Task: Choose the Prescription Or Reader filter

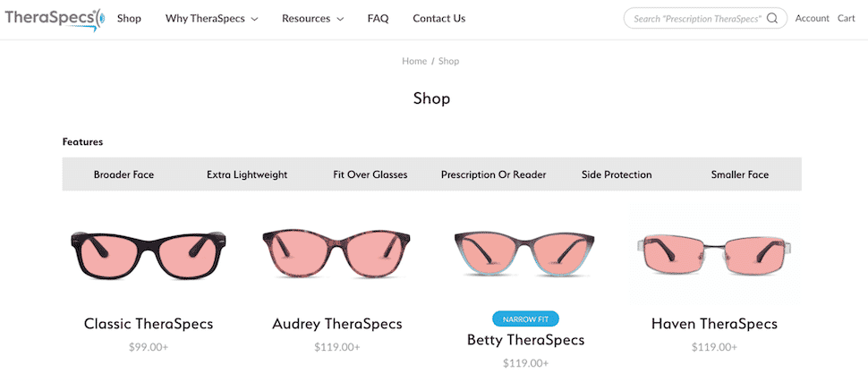Action: coord(493,174)
